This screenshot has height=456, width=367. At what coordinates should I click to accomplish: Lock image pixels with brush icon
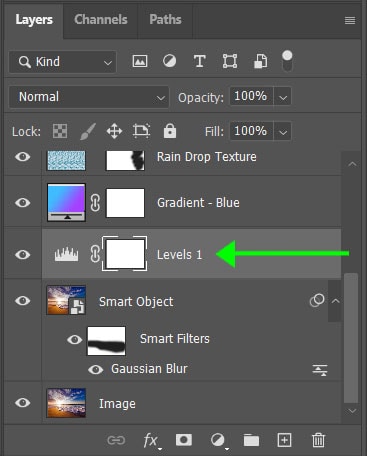coord(88,131)
